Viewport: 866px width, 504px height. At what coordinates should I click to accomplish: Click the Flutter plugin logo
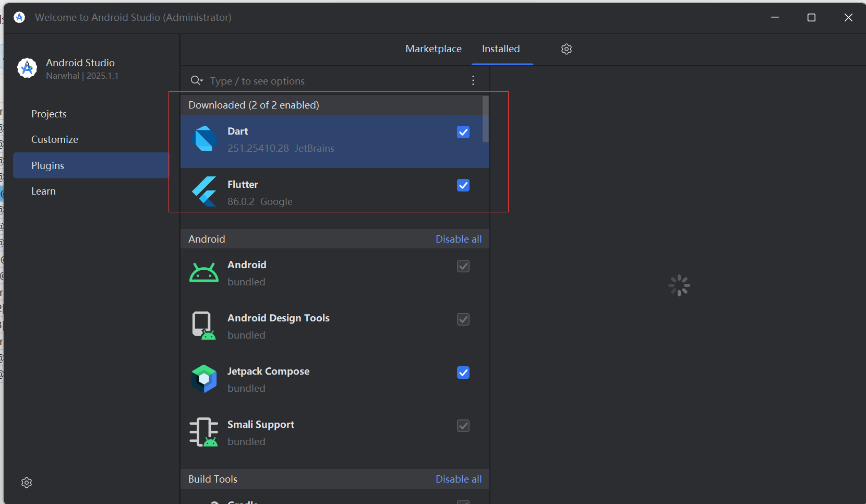point(204,191)
